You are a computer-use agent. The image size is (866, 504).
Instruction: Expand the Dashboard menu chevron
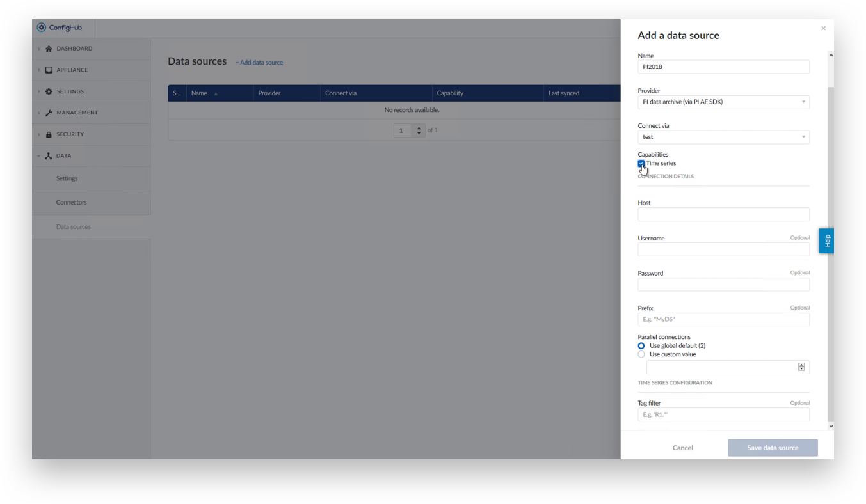point(38,49)
